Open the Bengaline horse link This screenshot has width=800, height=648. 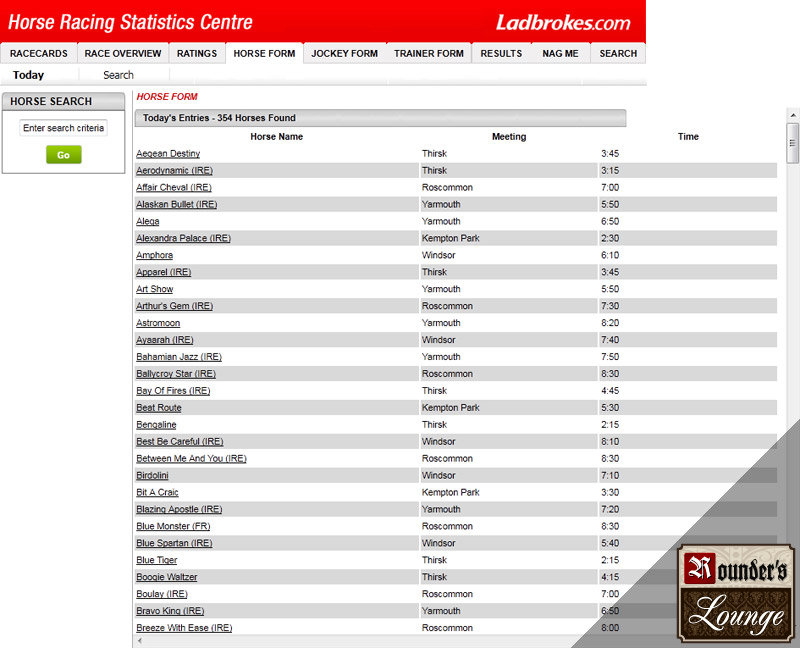coord(156,425)
